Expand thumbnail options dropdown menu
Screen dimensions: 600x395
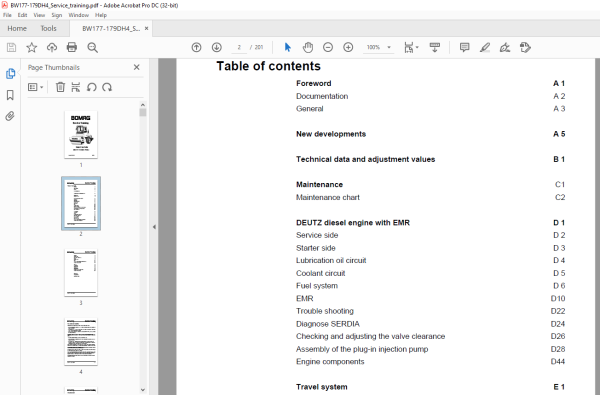[36, 87]
